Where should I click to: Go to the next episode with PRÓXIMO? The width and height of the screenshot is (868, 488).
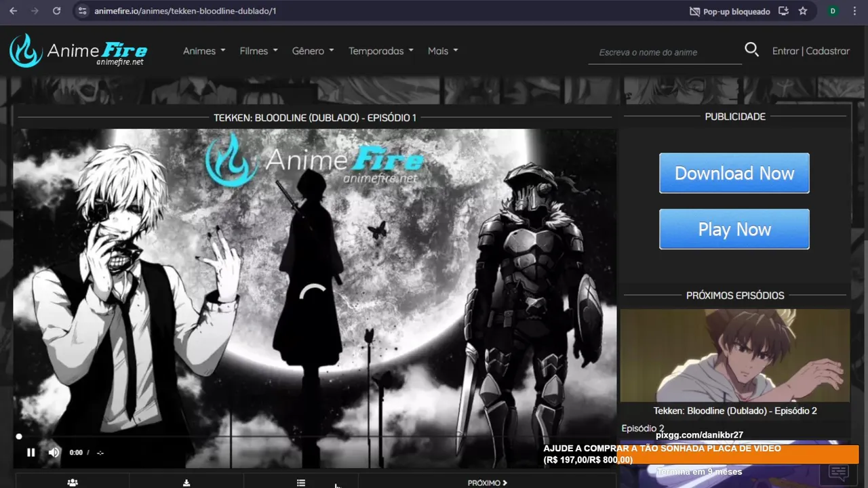pos(488,483)
